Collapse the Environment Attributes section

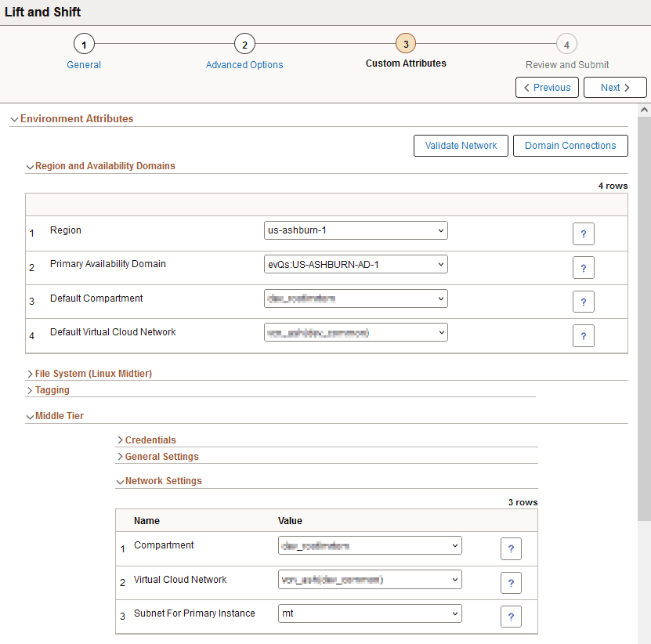click(x=72, y=119)
